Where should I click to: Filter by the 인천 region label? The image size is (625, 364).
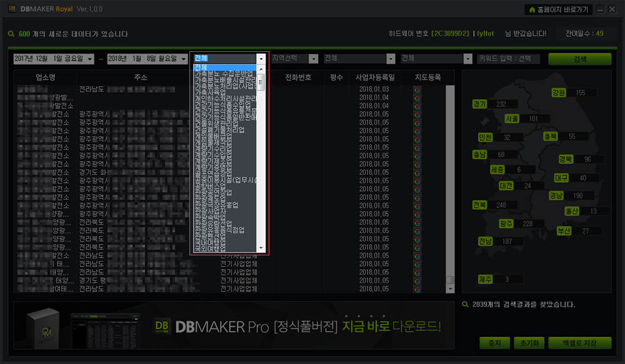coord(485,137)
